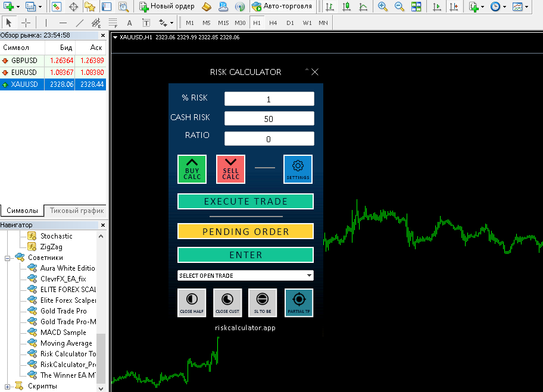Toggle the Авто-торговля auto trading button
The height and width of the screenshot is (392, 543).
(282, 7)
